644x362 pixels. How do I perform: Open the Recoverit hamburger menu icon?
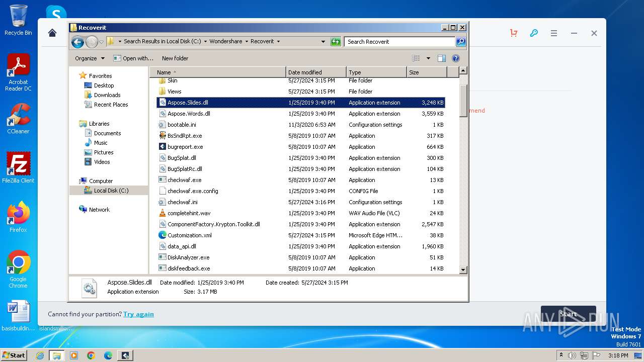click(554, 33)
